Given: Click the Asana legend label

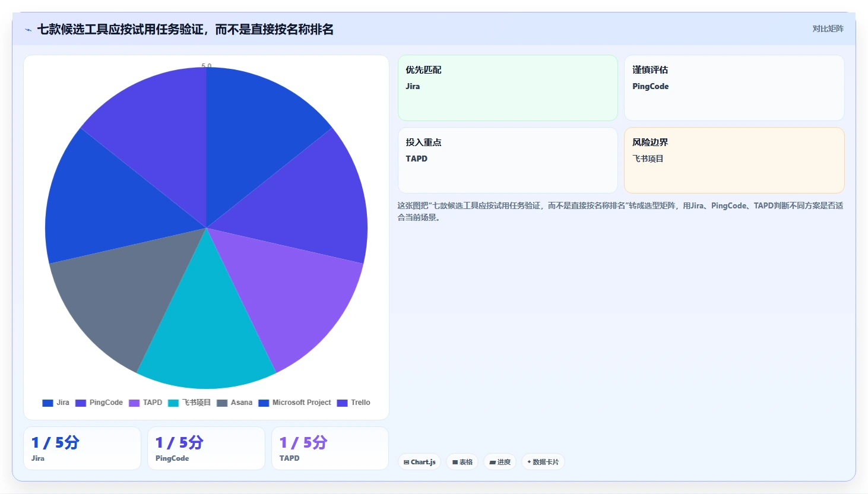Looking at the screenshot, I should coord(242,403).
